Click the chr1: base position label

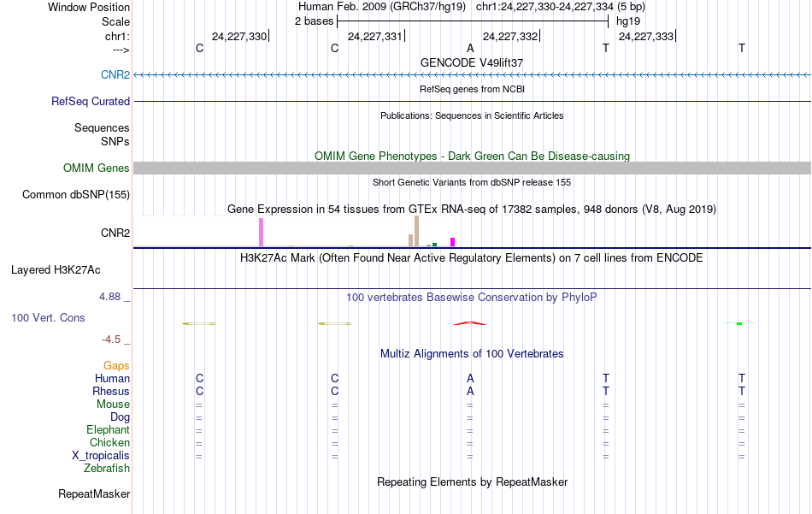117,36
